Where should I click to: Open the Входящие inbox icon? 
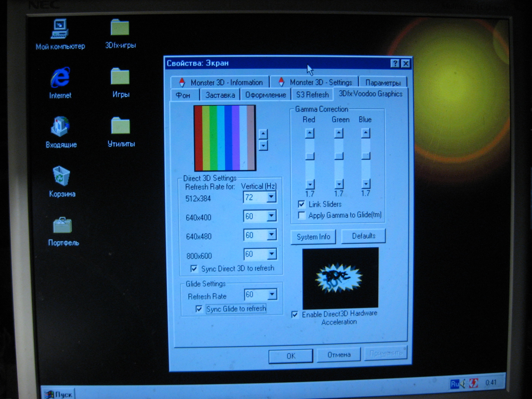point(60,127)
